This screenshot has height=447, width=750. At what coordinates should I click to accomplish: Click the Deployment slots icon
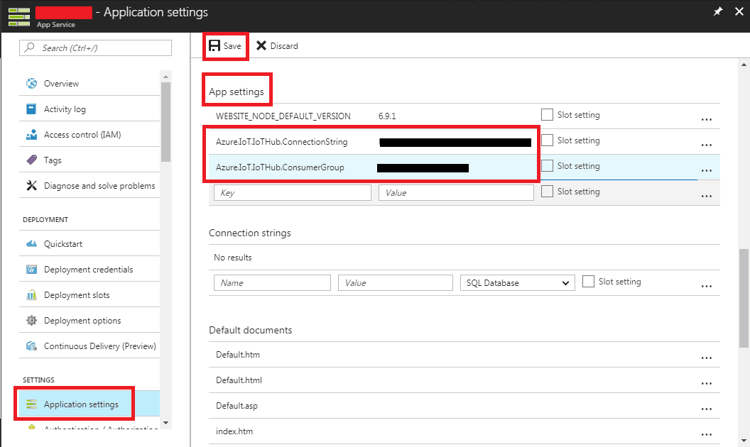pos(32,294)
